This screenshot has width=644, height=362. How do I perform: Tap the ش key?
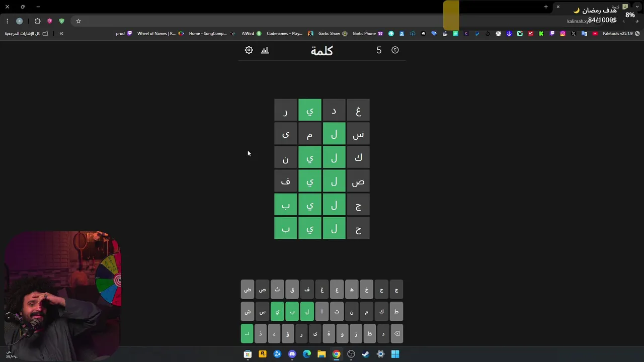point(247,312)
